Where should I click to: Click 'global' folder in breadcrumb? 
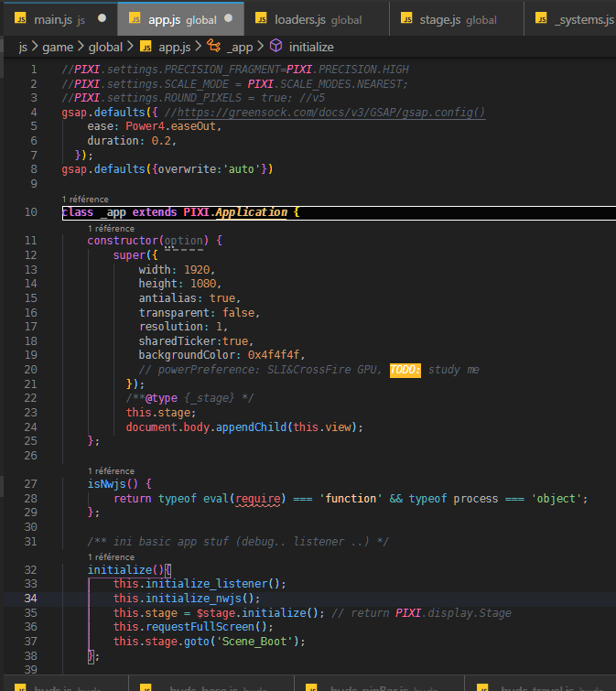[x=105, y=48]
